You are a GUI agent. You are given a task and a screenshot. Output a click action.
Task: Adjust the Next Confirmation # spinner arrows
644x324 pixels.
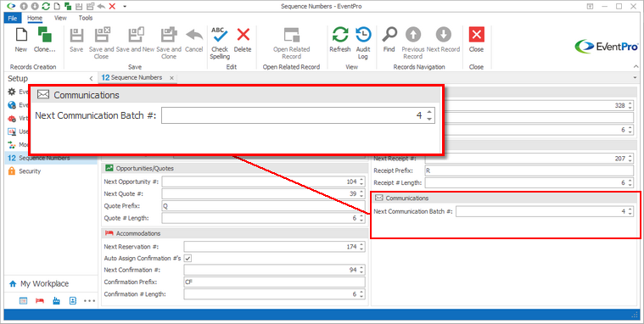[x=361, y=270]
